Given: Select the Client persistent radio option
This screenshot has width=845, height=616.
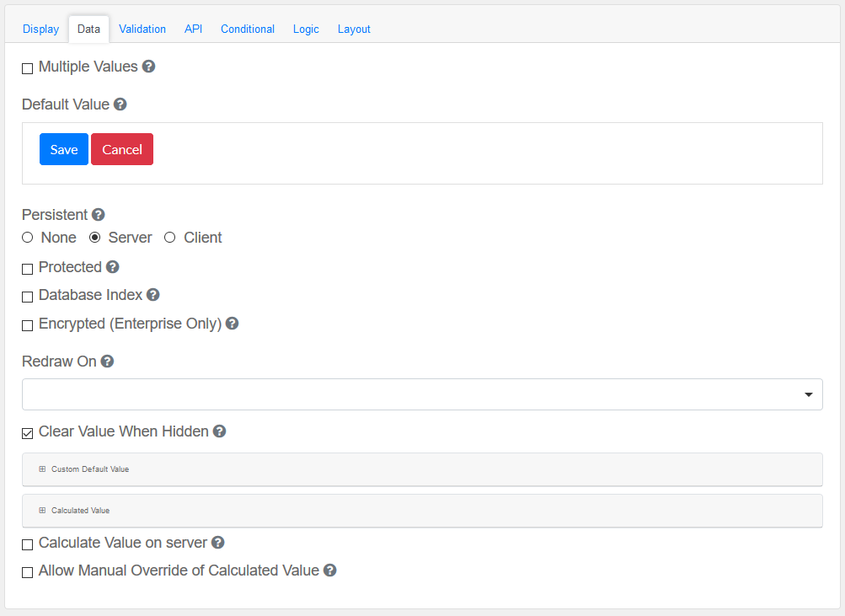Looking at the screenshot, I should click(170, 238).
